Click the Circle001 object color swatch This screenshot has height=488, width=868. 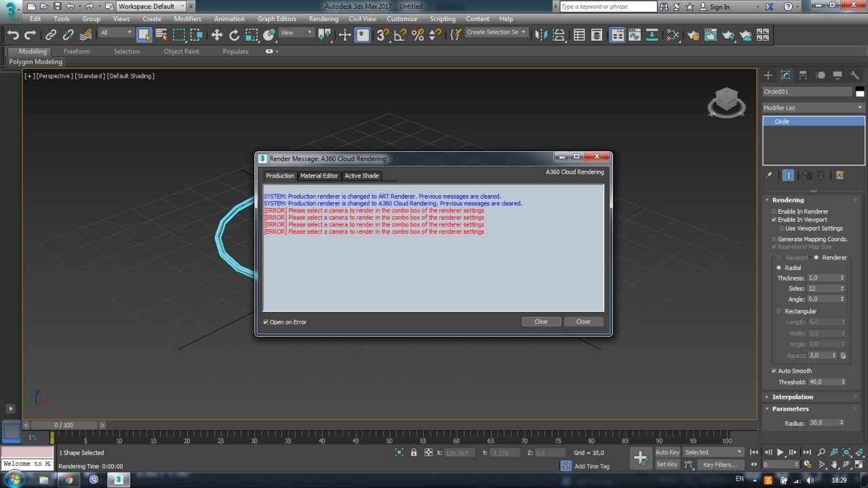click(860, 91)
